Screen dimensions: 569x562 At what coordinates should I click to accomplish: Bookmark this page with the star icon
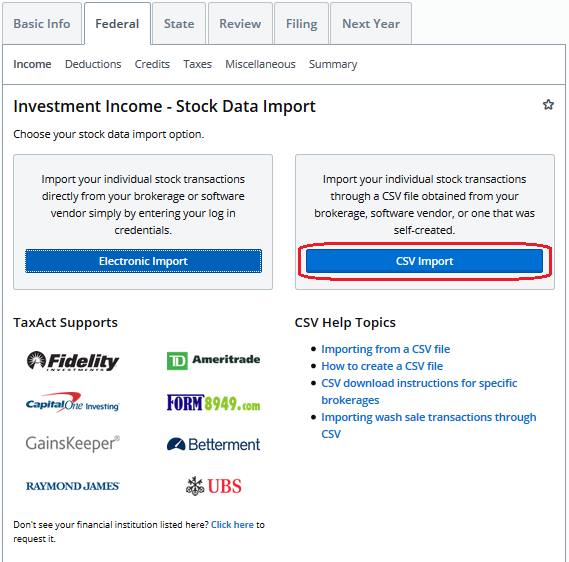[x=548, y=104]
